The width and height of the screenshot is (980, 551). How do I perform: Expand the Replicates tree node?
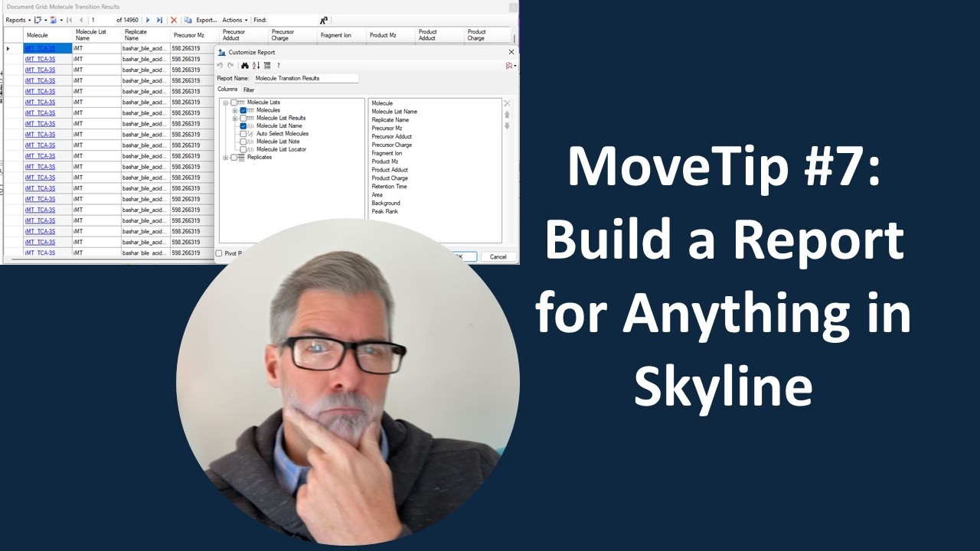pos(226,158)
